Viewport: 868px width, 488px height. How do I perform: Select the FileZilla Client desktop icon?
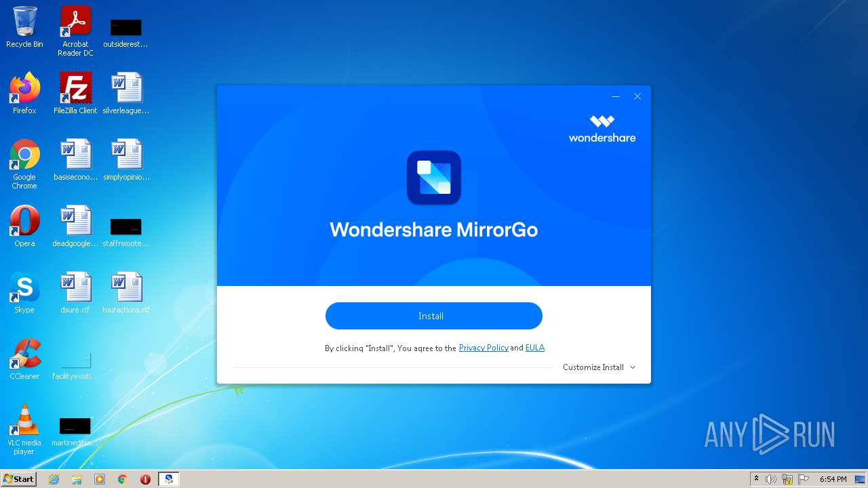pyautogui.click(x=75, y=94)
